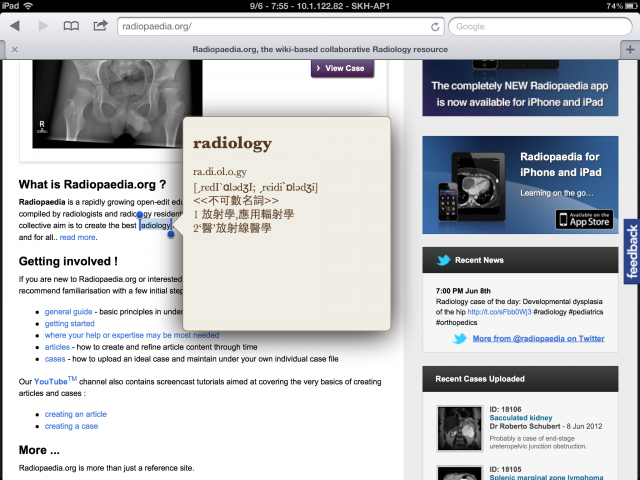
Task: Open the pelvis X-ray image
Action: pyautogui.click(x=118, y=104)
